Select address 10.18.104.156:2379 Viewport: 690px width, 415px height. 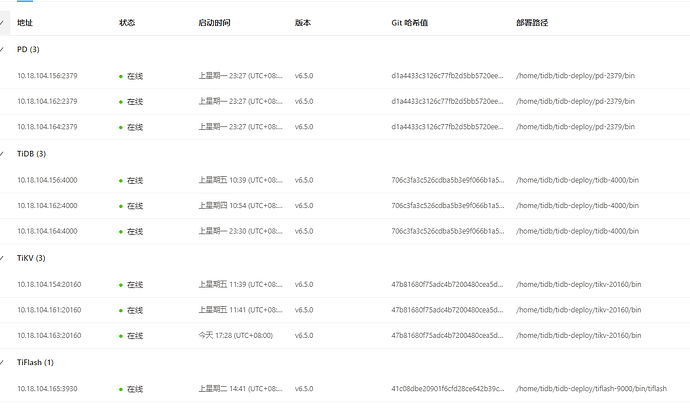[x=47, y=76]
